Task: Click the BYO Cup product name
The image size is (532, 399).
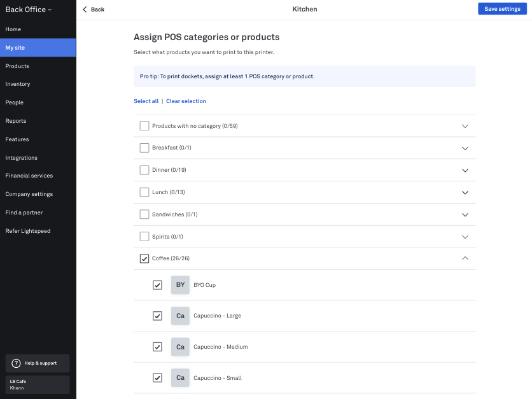Action: coord(204,285)
